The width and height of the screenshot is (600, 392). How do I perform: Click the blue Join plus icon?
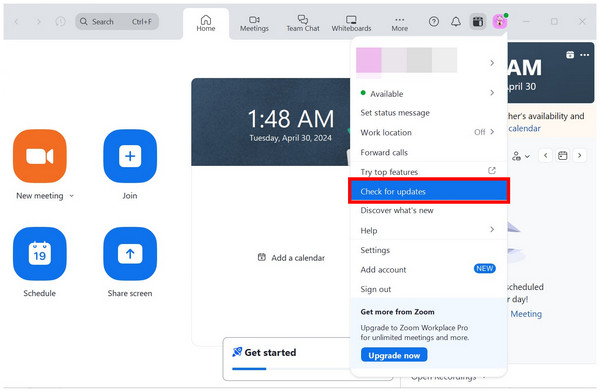point(130,156)
